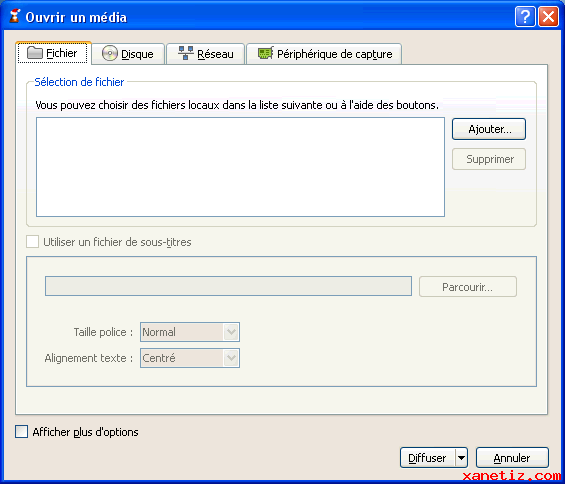Viewport: 565px width, 484px height.
Task: Click the Sélection de fichier group label
Action: [x=79, y=82]
